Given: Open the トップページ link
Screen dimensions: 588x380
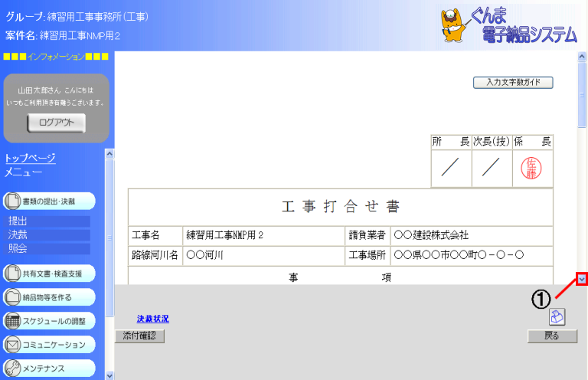Looking at the screenshot, I should point(30,158).
